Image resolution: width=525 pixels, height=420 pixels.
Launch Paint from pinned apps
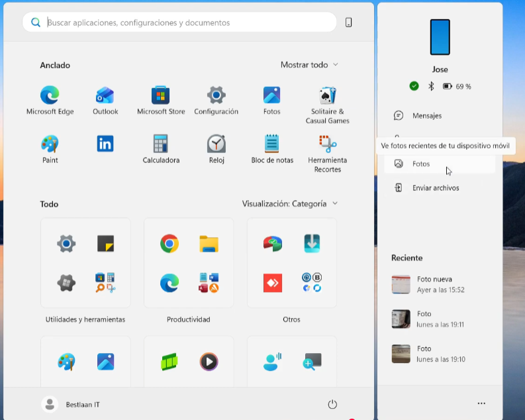50,148
